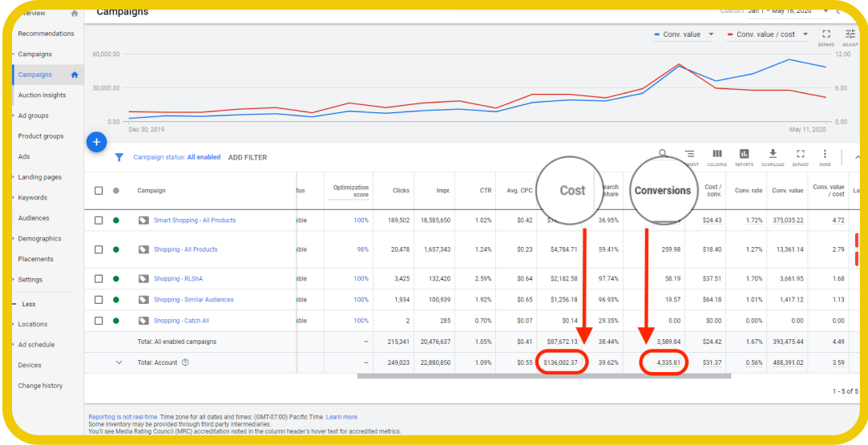Open Keywords in the left navigation

[x=32, y=197]
